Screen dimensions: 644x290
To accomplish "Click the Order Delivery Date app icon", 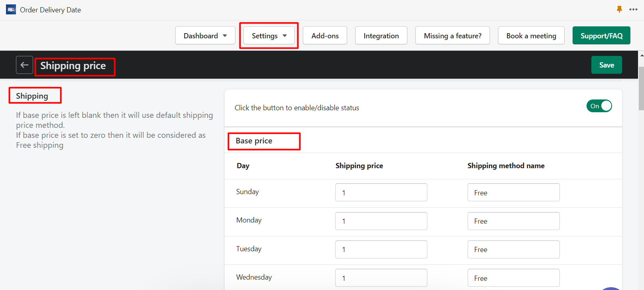I will 11,10.
